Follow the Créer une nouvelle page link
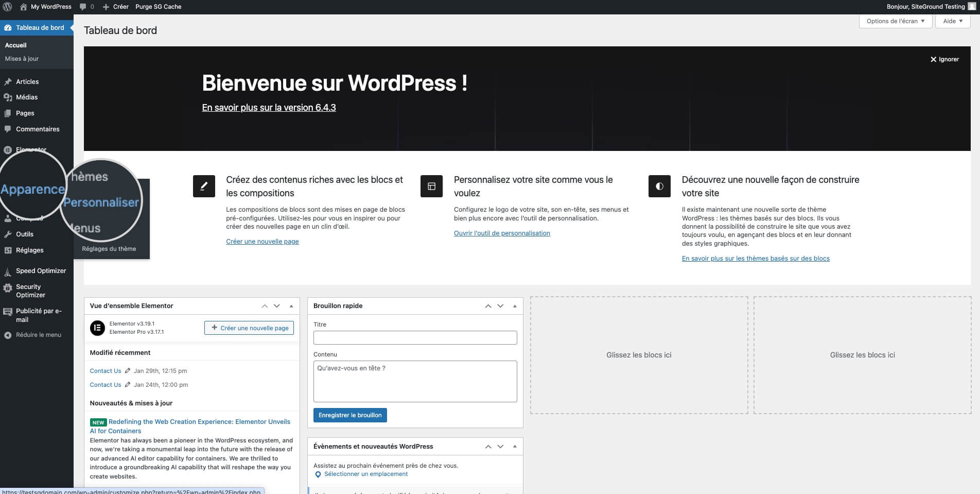This screenshot has width=980, height=494. (262, 241)
